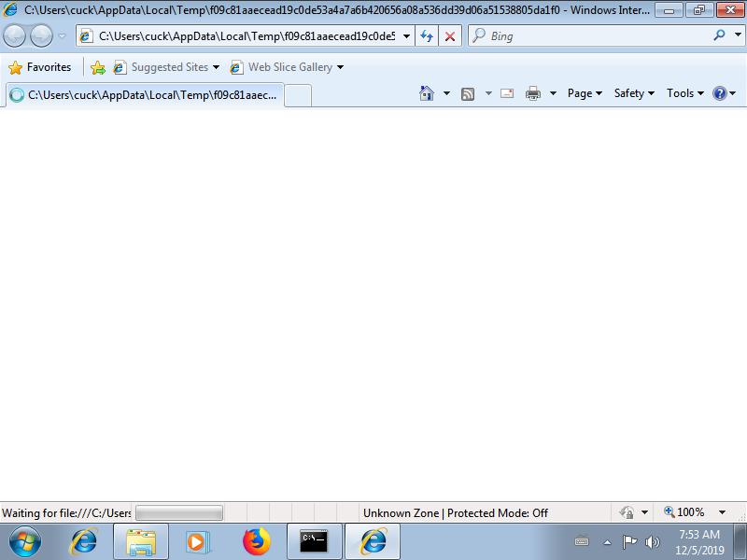Expand the zoom level dropdown arrow
Viewport: 747px width, 560px height.
(722, 512)
